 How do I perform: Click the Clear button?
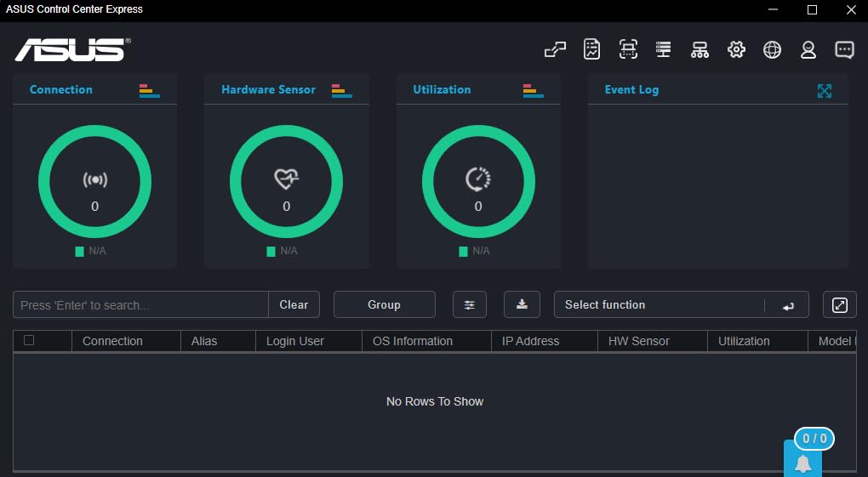coord(294,305)
